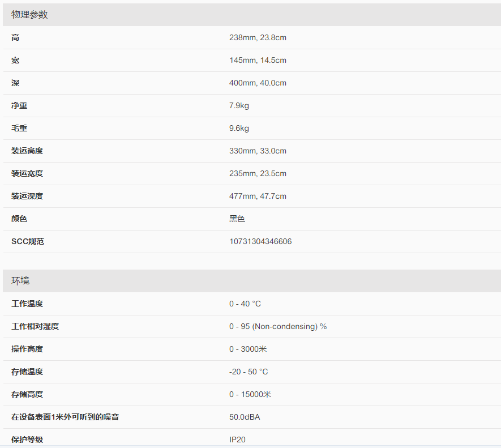
Task: Click the 物理参数 section header
Action: (x=29, y=15)
